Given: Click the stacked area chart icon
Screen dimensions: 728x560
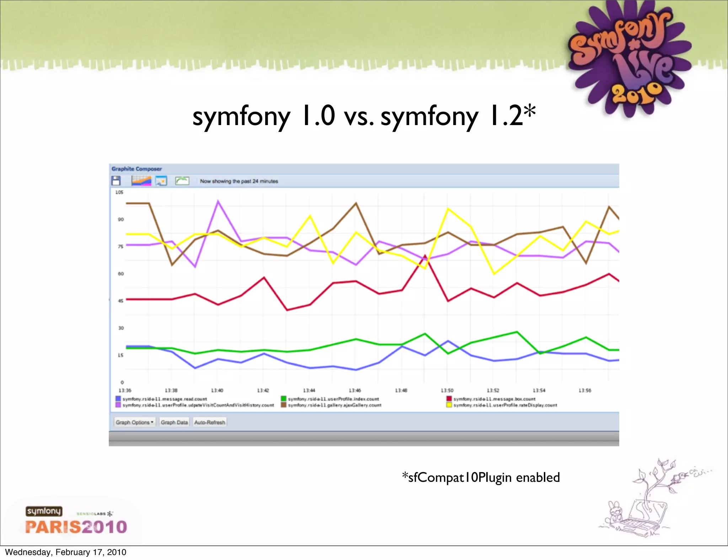Looking at the screenshot, I should 141,181.
